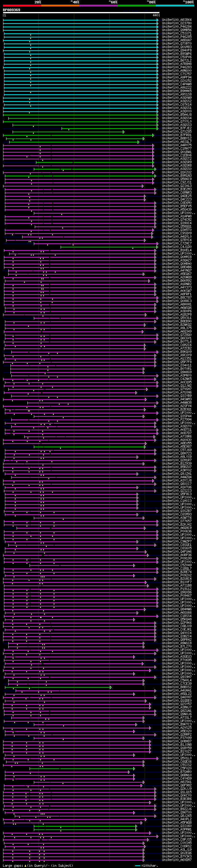The image size is (197, 868).
Task: Click the orange ~40% identity legend segment
Action: pos(60,6)
